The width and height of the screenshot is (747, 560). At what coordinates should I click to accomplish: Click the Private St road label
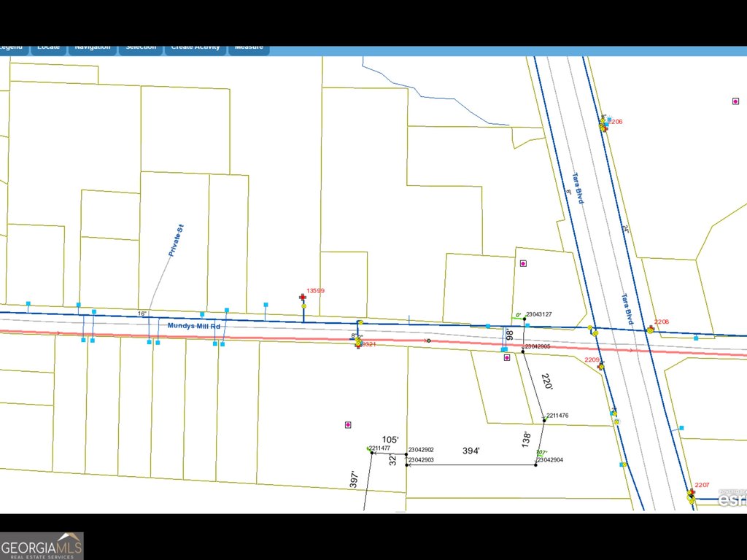pos(176,241)
